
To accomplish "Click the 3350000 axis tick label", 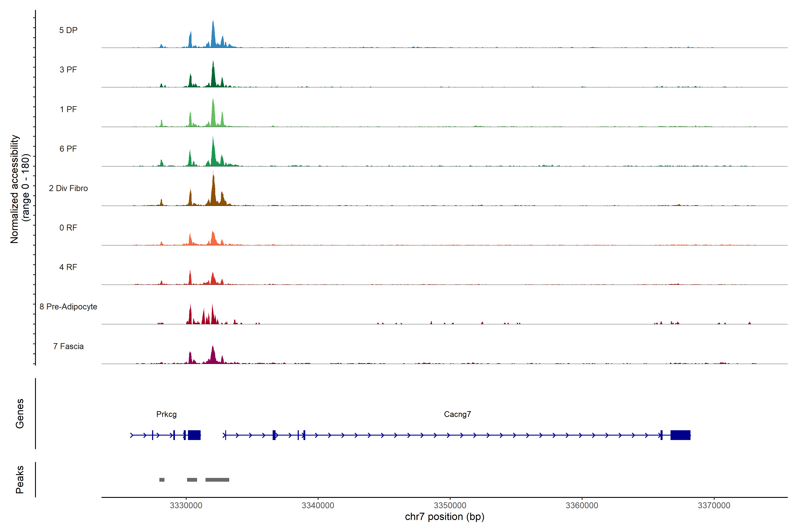I will click(450, 505).
